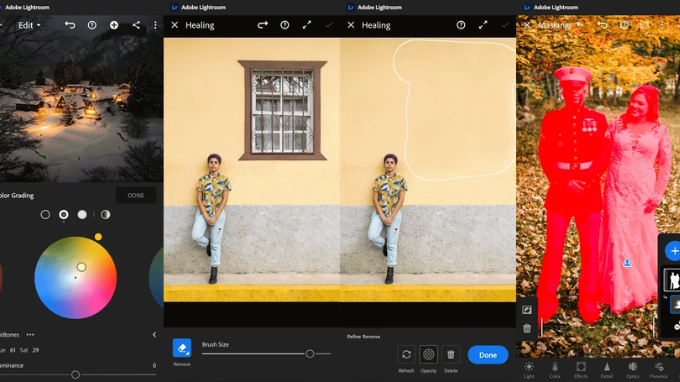The image size is (680, 382).
Task: Open the Effects tab
Action: point(581,370)
